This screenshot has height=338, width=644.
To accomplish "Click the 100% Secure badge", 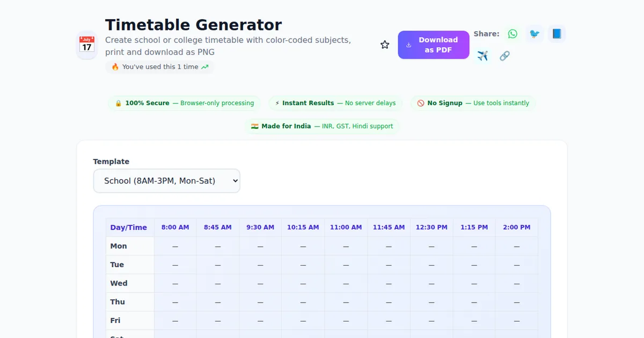I will (x=184, y=103).
